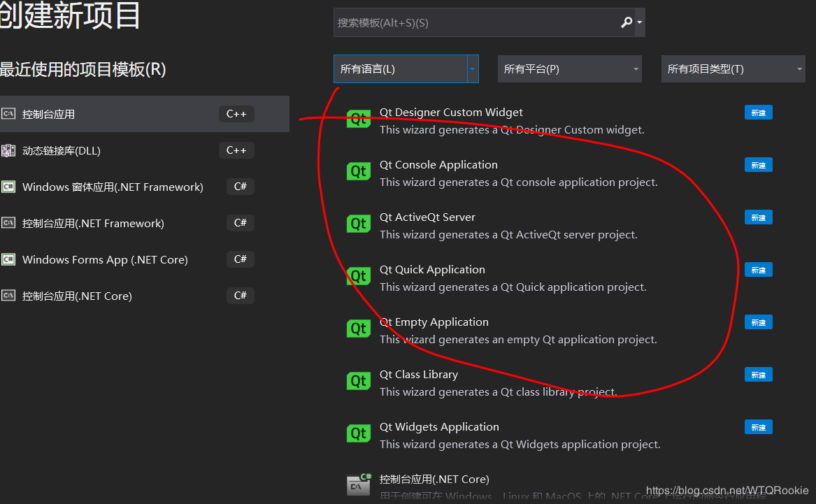Viewport: 816px width, 504px height.
Task: Click the Qt Designer Custom Widget icon
Action: (359, 119)
